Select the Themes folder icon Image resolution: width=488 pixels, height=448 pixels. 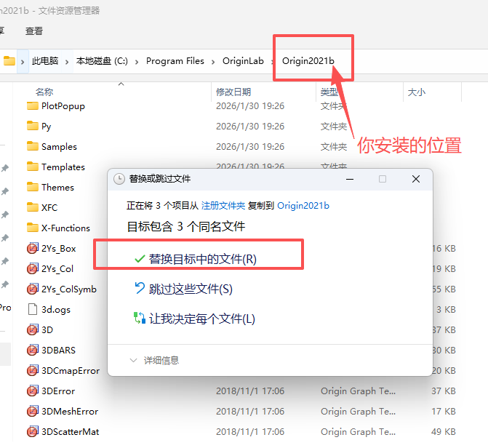point(33,187)
